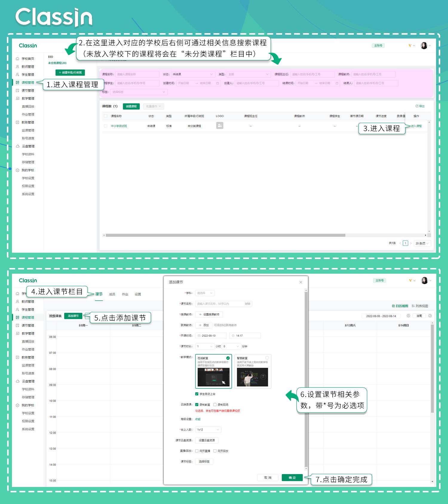Open 状态 dropdown showing 未结课
The image size is (448, 504).
193,74
